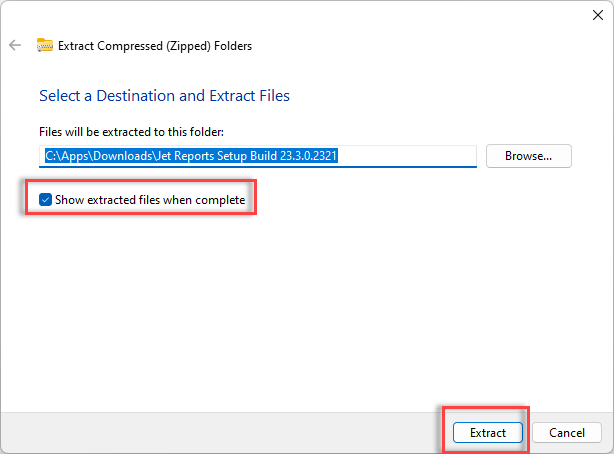
Task: Click the '23.3.0.2321' build number in the path
Action: (309, 156)
